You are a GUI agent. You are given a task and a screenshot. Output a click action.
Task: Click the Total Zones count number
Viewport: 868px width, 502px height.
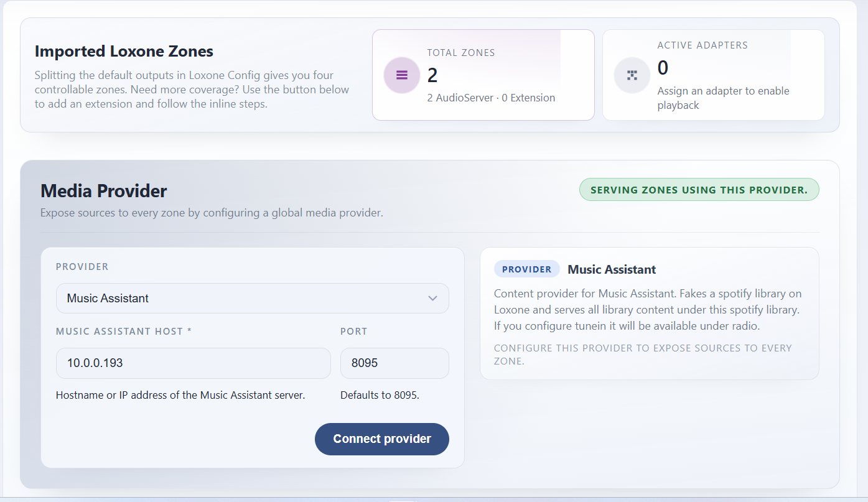click(432, 76)
